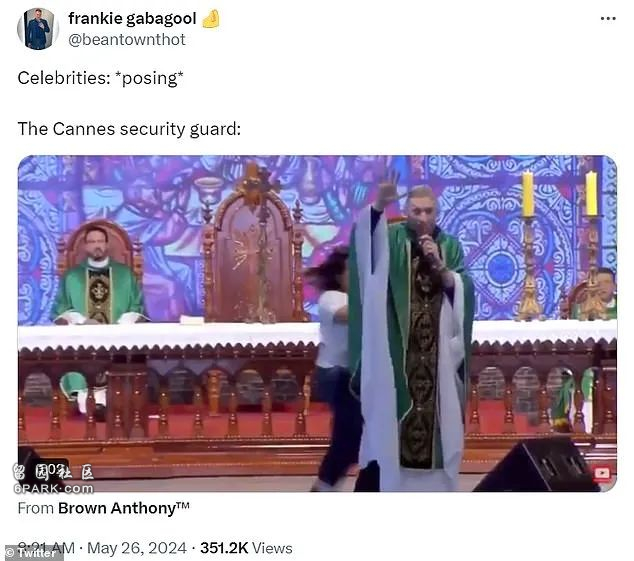The height and width of the screenshot is (561, 634).
Task: Click the @beantownthot handle
Action: click(127, 40)
